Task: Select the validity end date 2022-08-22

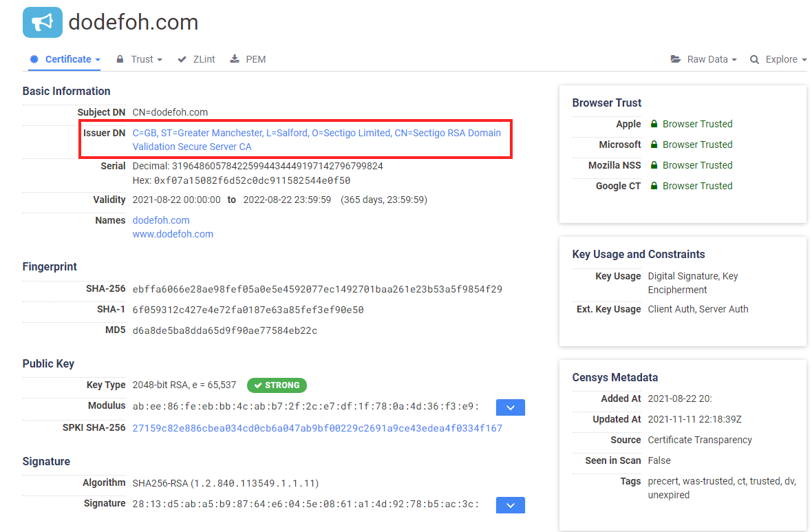Action: 287,200
